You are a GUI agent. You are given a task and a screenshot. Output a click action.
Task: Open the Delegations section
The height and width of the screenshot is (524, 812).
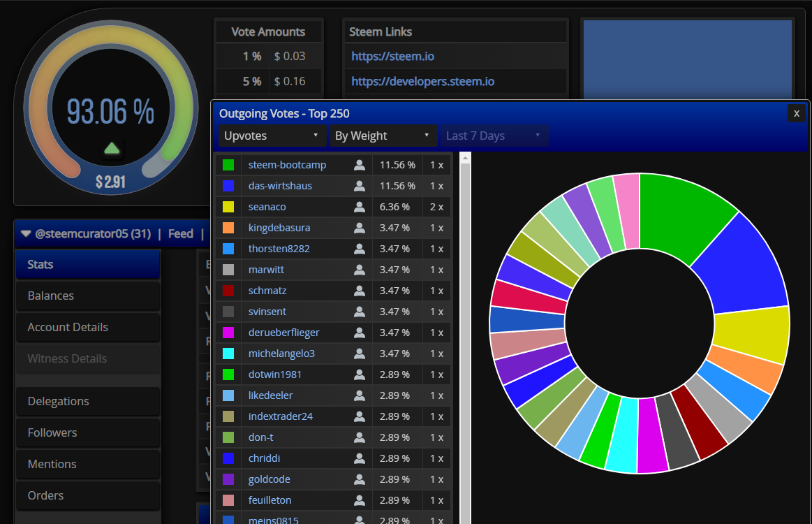point(88,401)
